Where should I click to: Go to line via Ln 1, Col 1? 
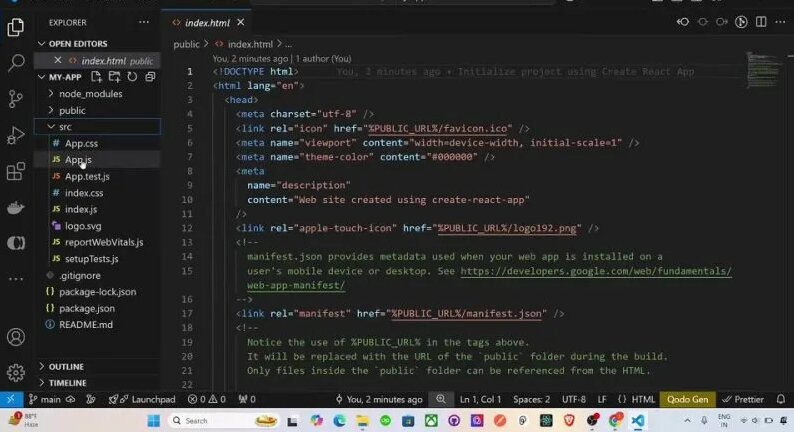480,399
